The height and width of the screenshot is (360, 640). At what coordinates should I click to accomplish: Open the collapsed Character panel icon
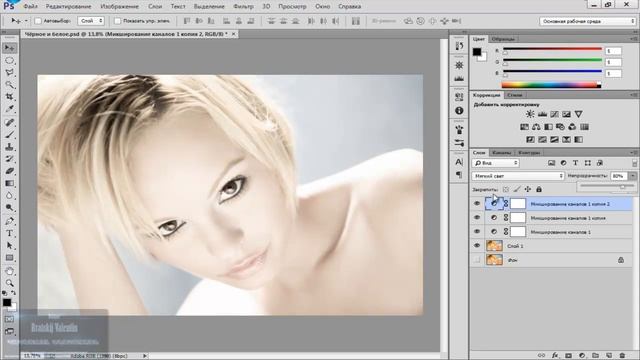click(x=459, y=162)
